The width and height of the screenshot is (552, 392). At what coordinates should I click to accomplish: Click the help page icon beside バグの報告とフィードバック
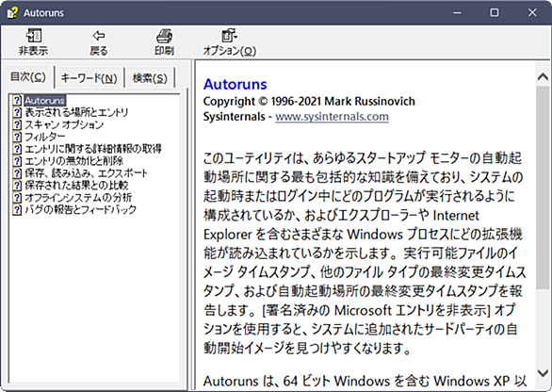click(x=17, y=209)
